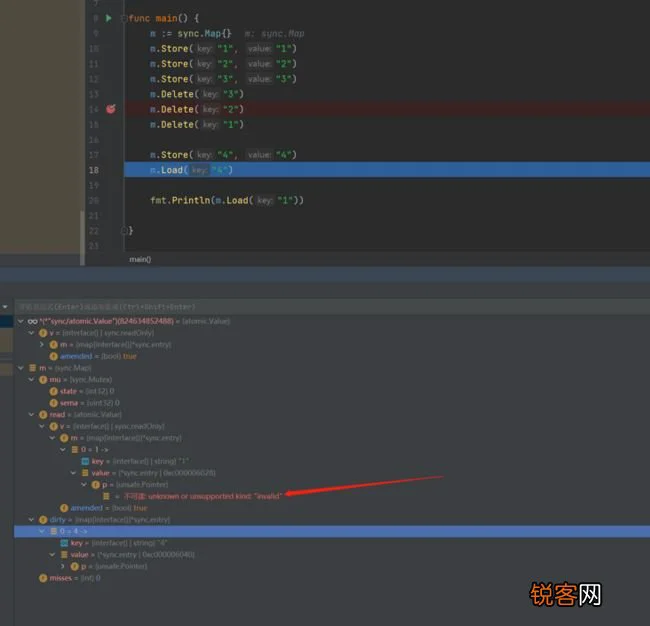Image resolution: width=650 pixels, height=626 pixels.
Task: Select key = string "4" row
Action: pos(332,543)
